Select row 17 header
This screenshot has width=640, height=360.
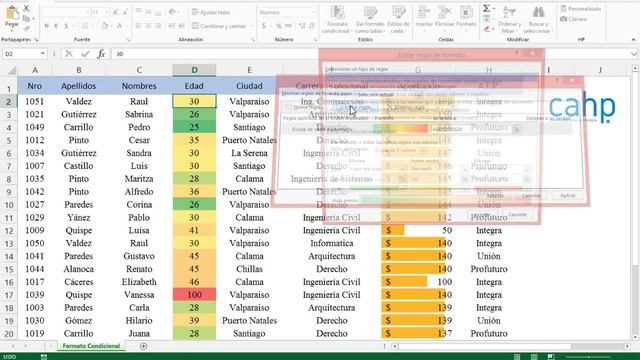9,295
